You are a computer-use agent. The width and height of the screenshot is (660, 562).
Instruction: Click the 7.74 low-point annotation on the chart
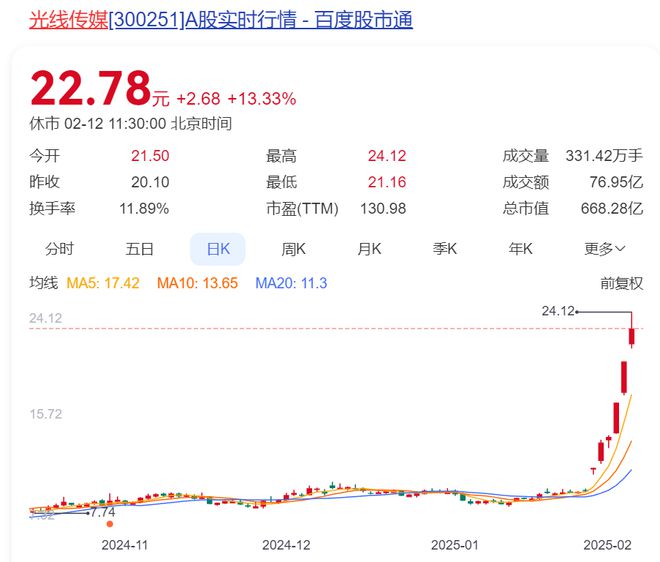[x=103, y=512]
